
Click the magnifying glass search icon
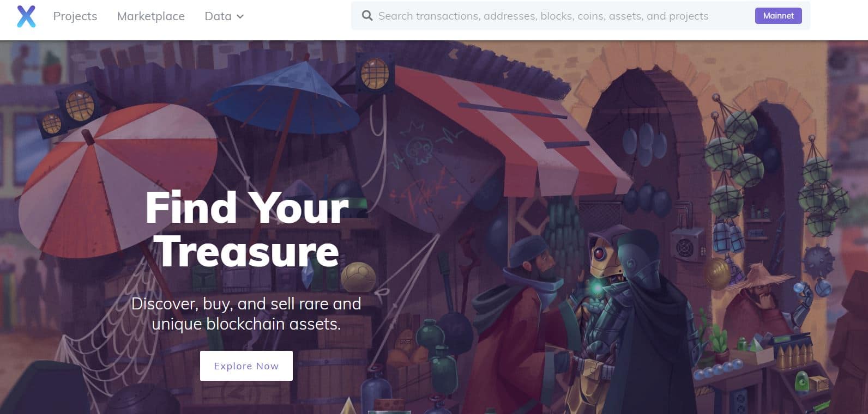pyautogui.click(x=367, y=16)
